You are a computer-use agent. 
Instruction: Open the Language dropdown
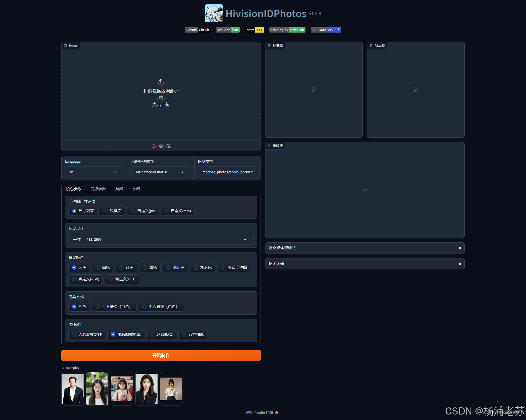[x=94, y=172]
